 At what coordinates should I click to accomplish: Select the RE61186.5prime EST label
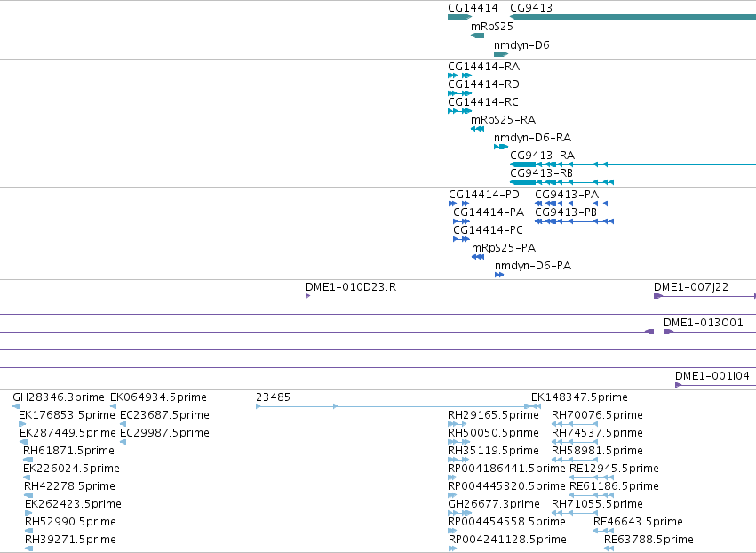pos(614,487)
